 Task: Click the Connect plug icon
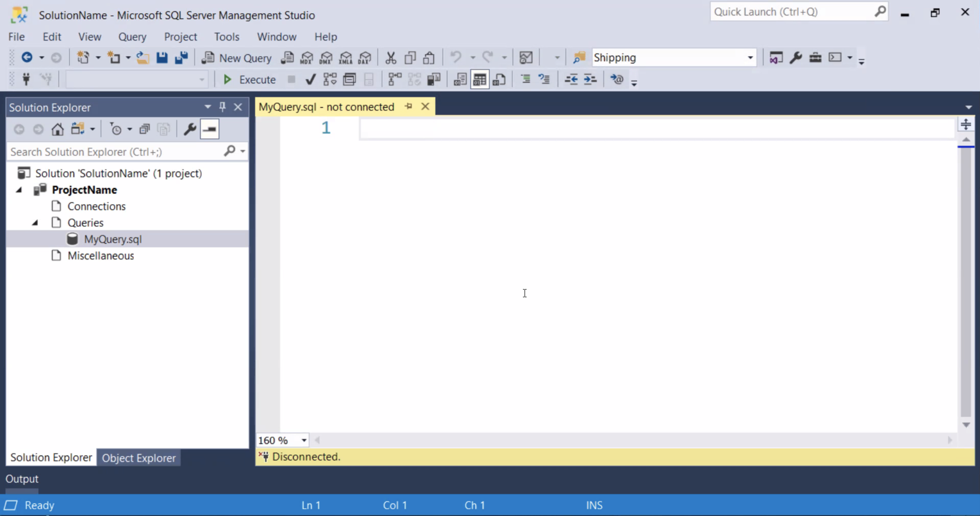[26, 79]
